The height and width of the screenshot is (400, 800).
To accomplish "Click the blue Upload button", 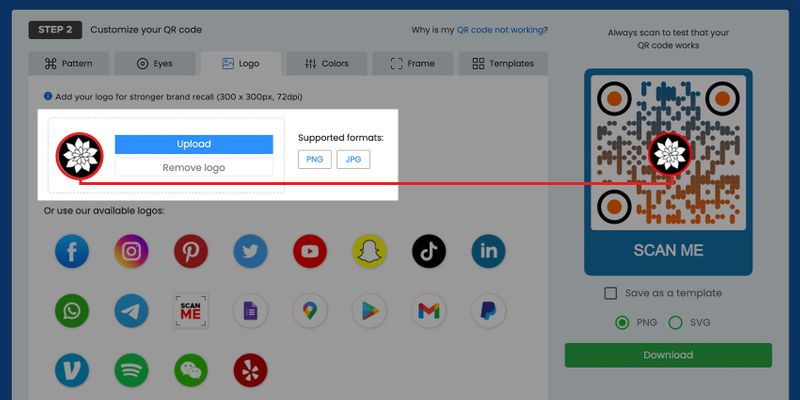I will tap(194, 144).
